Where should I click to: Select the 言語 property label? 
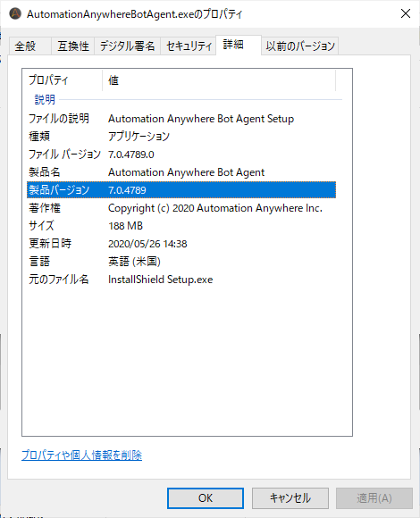coord(39,262)
